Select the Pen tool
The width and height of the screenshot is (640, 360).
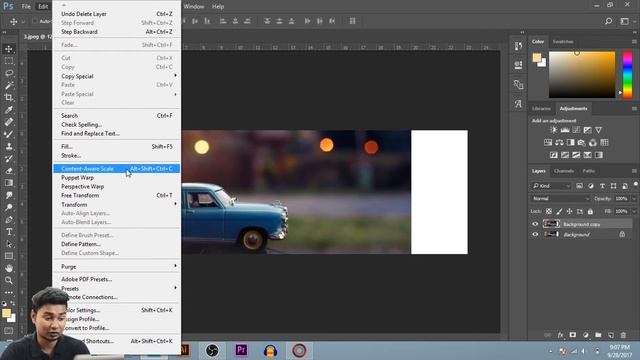point(9,220)
